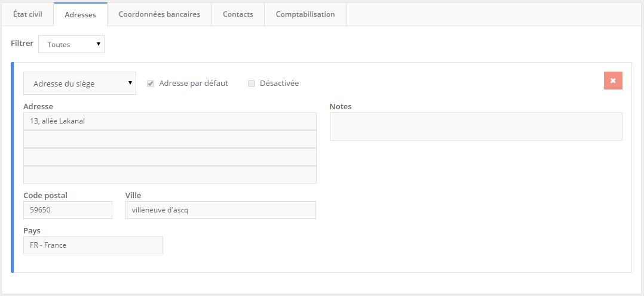Toggle the Adresse par défaut checkbox

pos(151,84)
